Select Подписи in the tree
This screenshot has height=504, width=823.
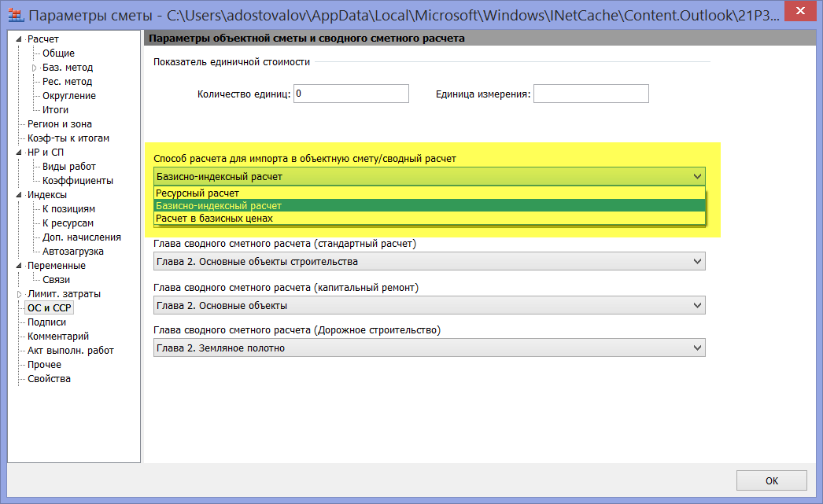(x=46, y=322)
